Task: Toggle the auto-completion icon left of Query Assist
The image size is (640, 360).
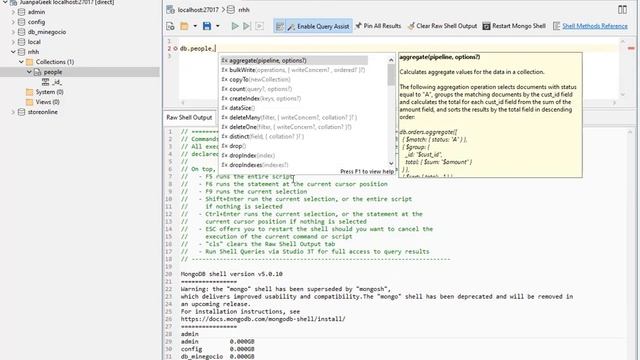Action: click(280, 26)
